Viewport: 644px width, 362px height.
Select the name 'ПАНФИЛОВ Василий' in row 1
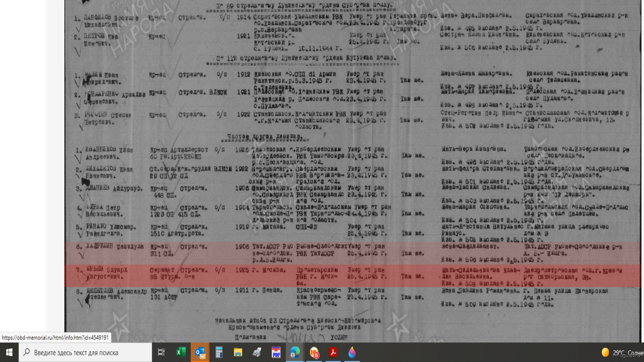(x=111, y=17)
